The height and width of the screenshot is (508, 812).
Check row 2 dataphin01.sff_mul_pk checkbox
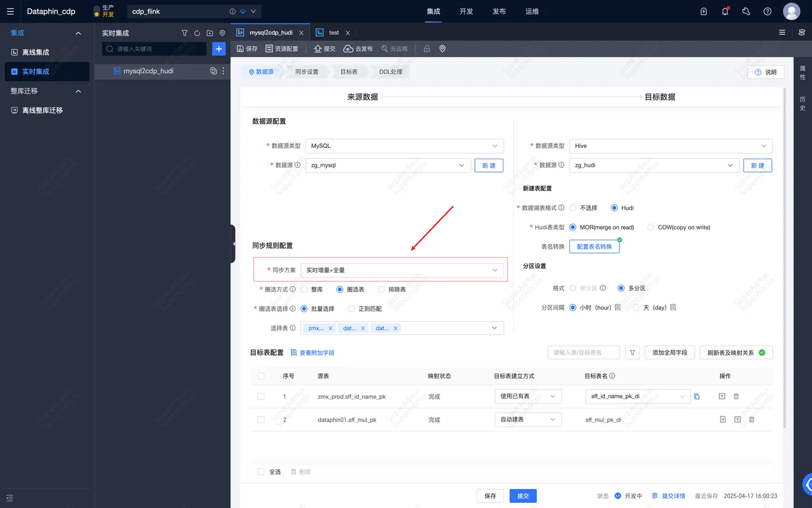pos(261,420)
